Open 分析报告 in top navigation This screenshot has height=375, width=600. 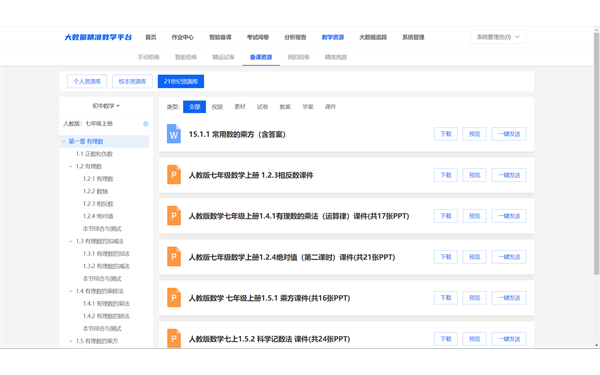pos(295,37)
